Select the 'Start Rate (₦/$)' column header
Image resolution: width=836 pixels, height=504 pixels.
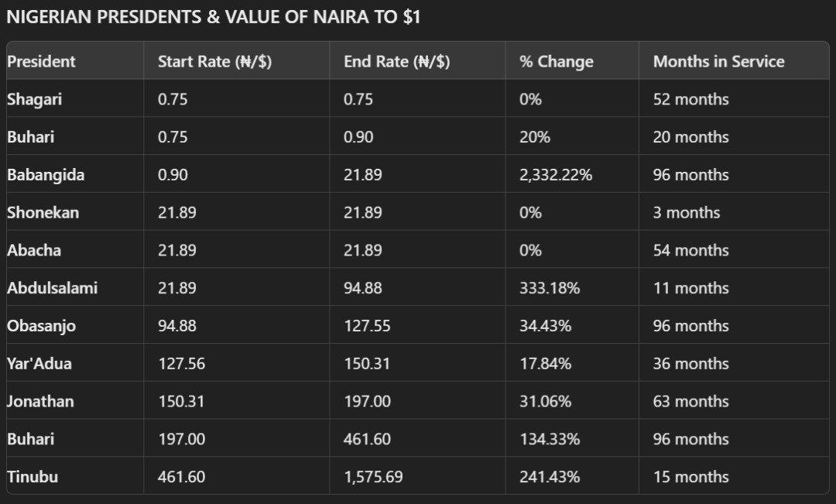pyautogui.click(x=214, y=62)
